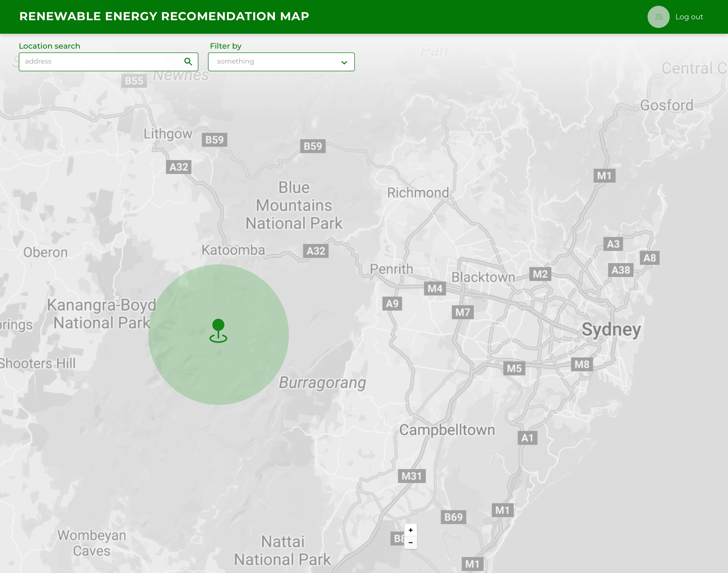Click the Campbelltown map label

point(447,430)
